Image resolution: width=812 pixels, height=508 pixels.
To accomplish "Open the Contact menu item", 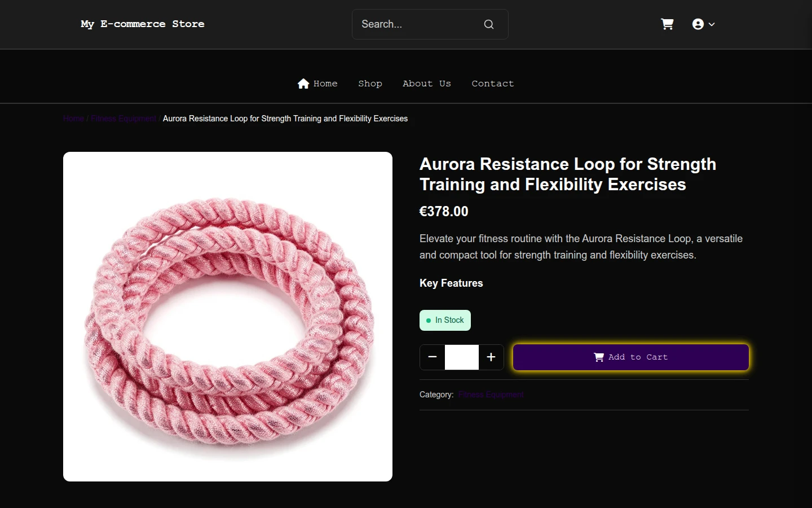I will pyautogui.click(x=493, y=84).
